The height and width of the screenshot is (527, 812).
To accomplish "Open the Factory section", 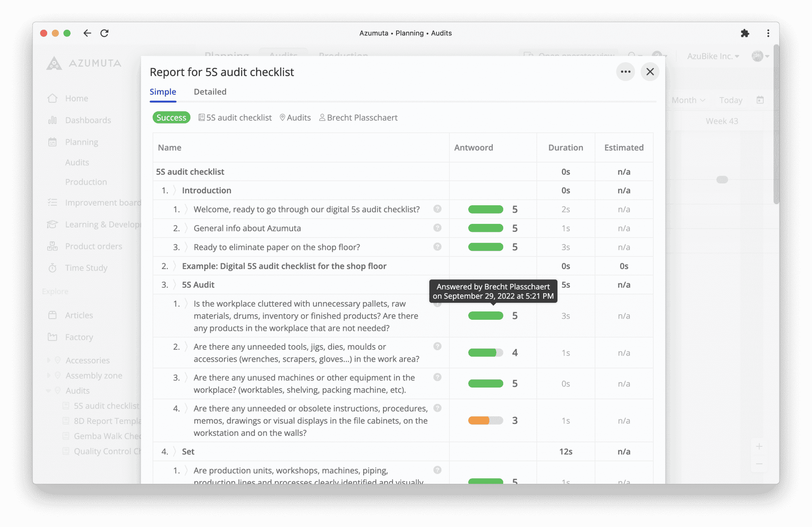I will coord(79,337).
